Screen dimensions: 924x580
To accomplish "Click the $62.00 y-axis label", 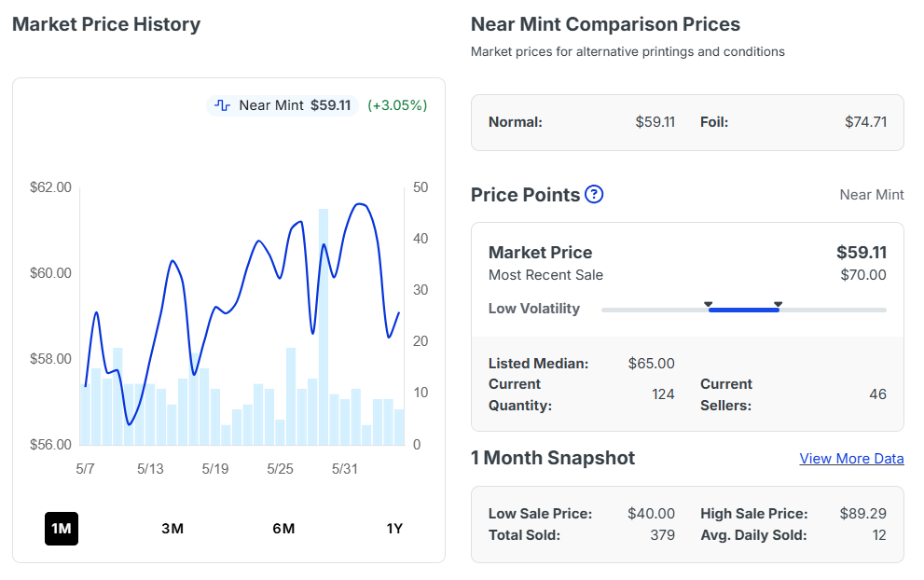I will point(50,187).
